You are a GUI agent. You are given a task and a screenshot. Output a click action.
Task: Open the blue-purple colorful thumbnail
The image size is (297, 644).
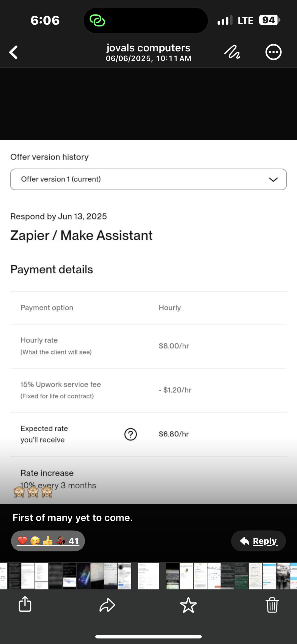coord(83,576)
